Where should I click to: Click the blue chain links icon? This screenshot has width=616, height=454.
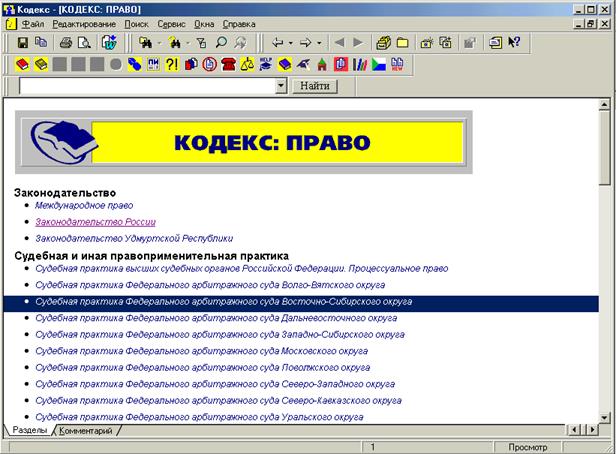tap(134, 64)
